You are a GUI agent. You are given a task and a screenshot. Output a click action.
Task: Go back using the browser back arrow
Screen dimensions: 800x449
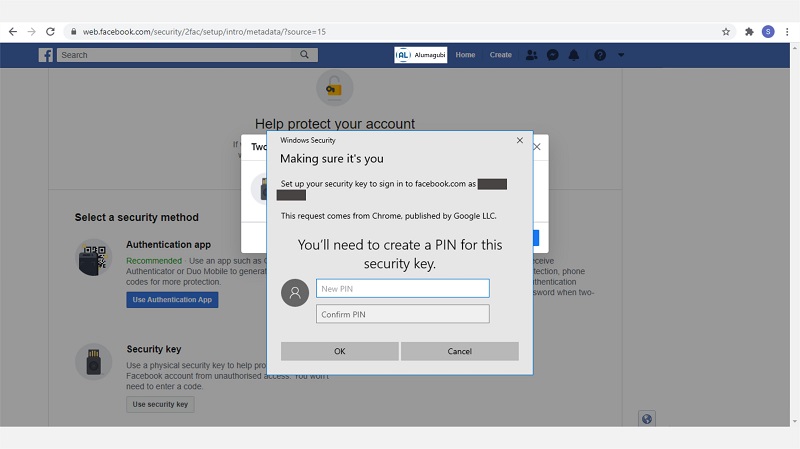pyautogui.click(x=13, y=32)
